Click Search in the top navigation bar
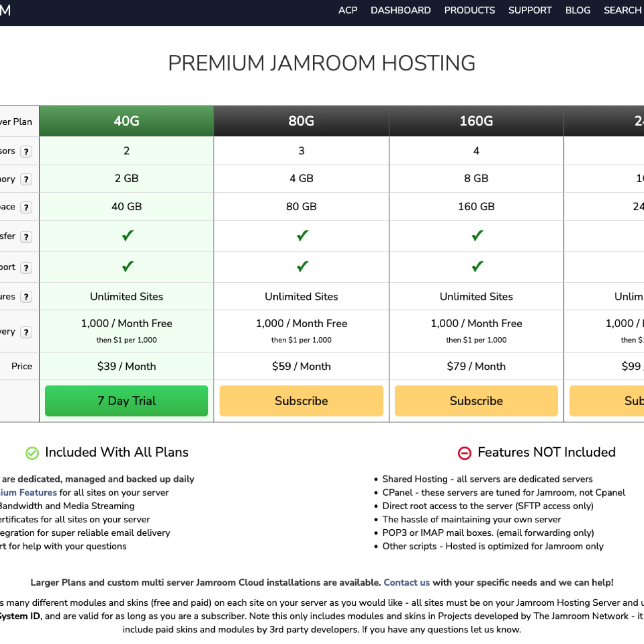 tap(622, 10)
